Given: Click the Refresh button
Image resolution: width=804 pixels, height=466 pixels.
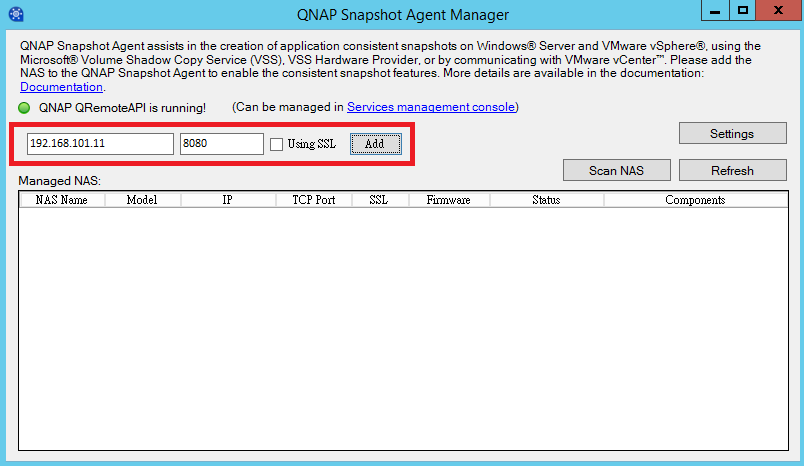Looking at the screenshot, I should coord(733,170).
